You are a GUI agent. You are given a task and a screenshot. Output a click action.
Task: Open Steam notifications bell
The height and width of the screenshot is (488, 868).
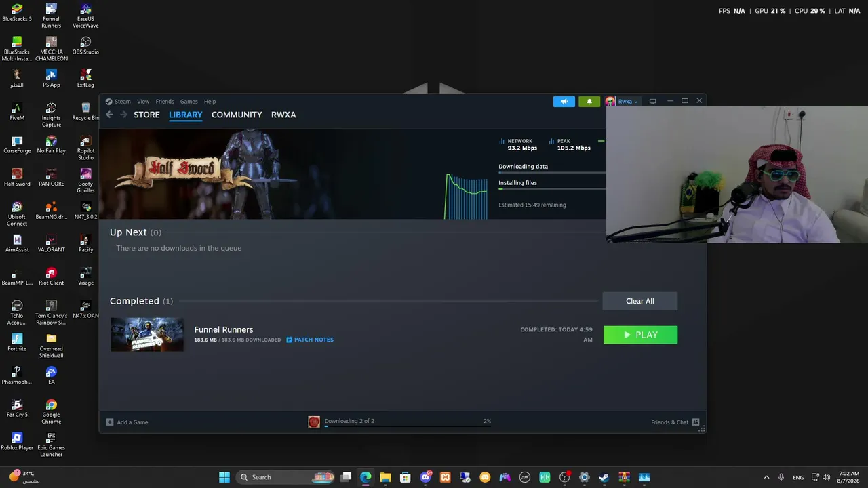click(589, 102)
